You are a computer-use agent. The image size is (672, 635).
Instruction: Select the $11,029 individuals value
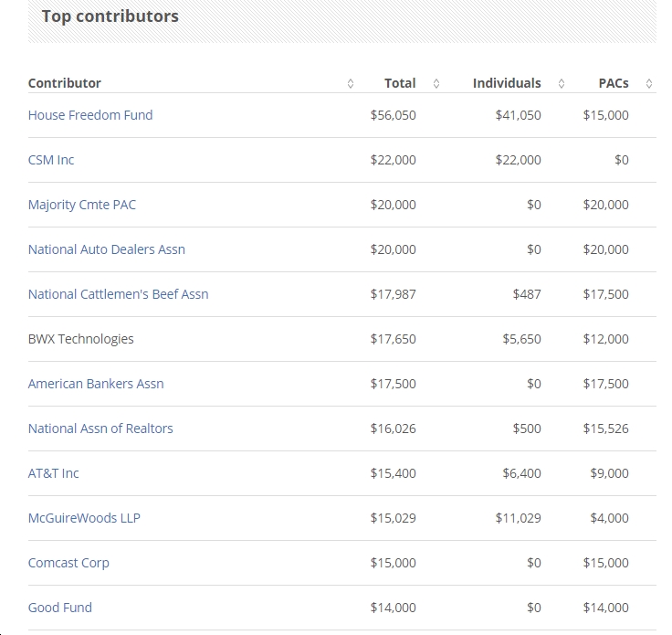[518, 518]
